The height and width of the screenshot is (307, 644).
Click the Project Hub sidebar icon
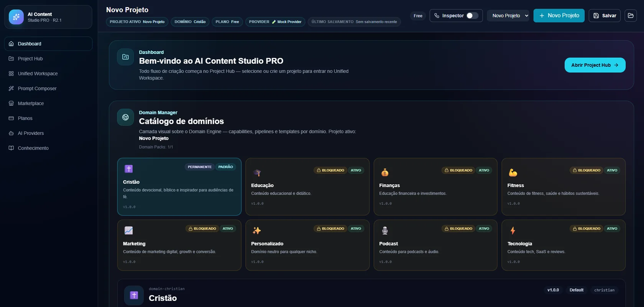click(11, 59)
